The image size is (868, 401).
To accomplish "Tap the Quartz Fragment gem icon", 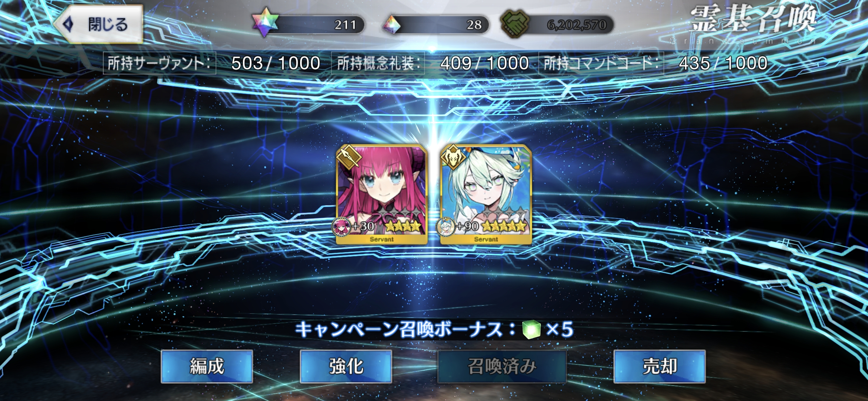I will (x=392, y=25).
